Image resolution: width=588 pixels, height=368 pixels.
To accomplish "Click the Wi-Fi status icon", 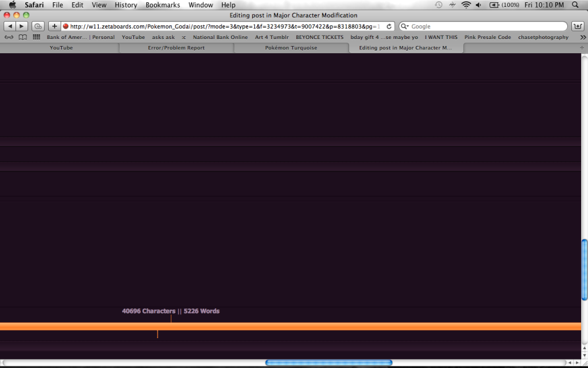I will [466, 5].
